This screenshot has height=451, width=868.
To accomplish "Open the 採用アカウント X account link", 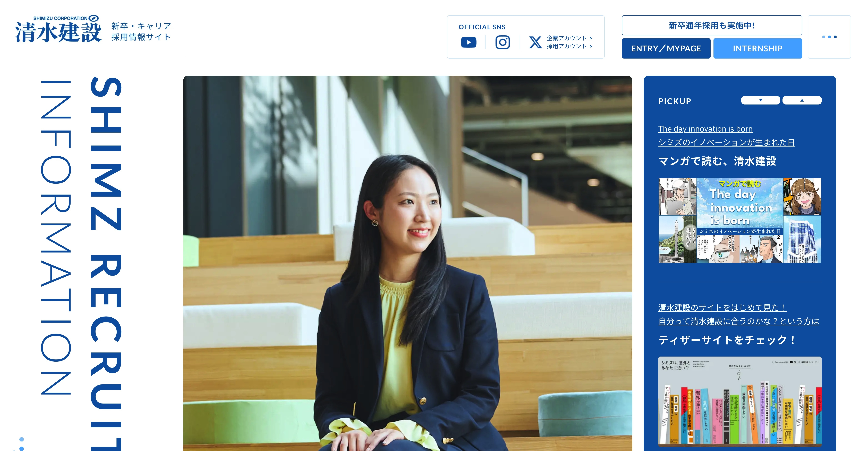I will (x=569, y=46).
